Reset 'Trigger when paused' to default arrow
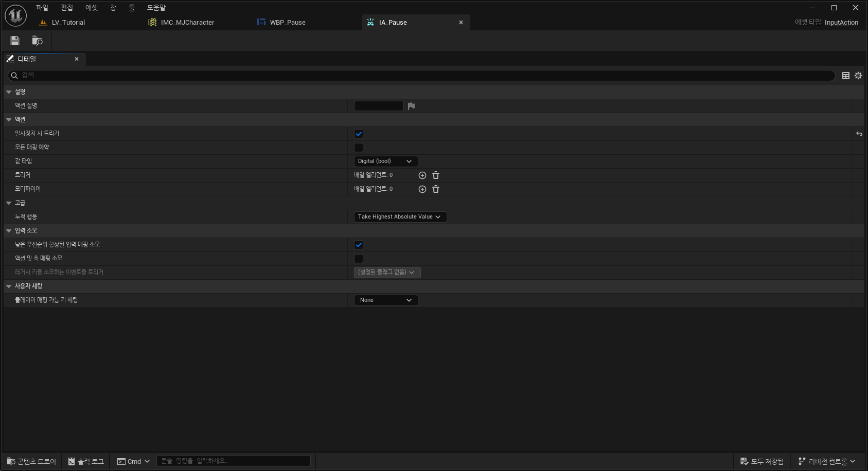The height and width of the screenshot is (471, 868). pos(859,134)
